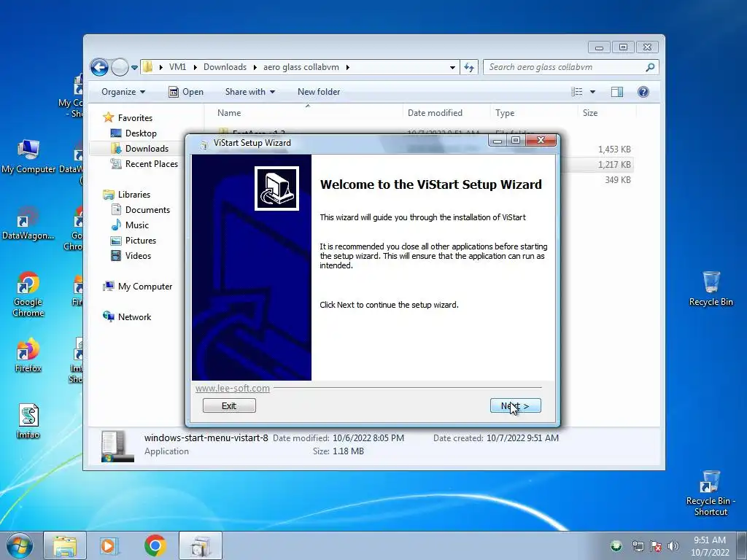747x560 pixels.
Task: Select the Recycle Bin desktop icon
Action: click(x=711, y=289)
